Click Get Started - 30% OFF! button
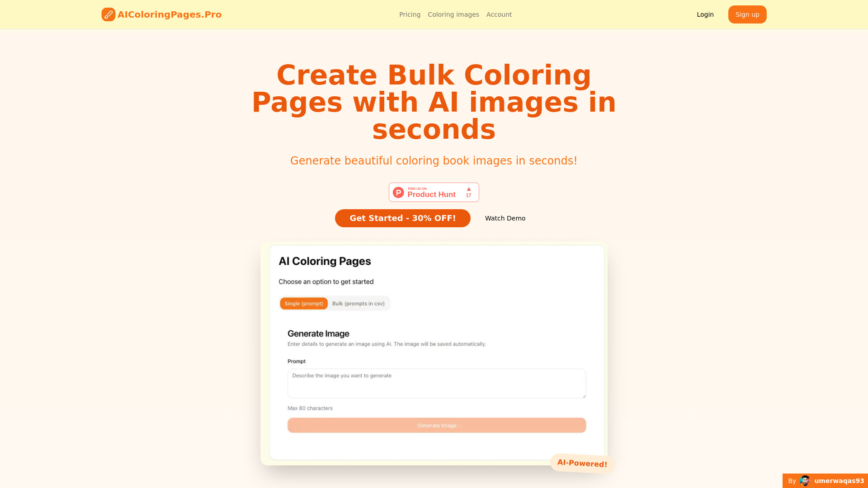The image size is (868, 488). pos(402,218)
